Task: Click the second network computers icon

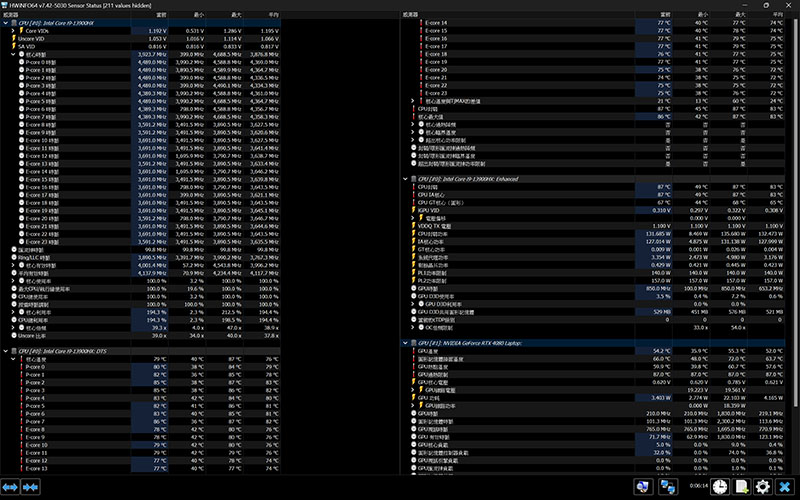Action: pyautogui.click(x=667, y=486)
